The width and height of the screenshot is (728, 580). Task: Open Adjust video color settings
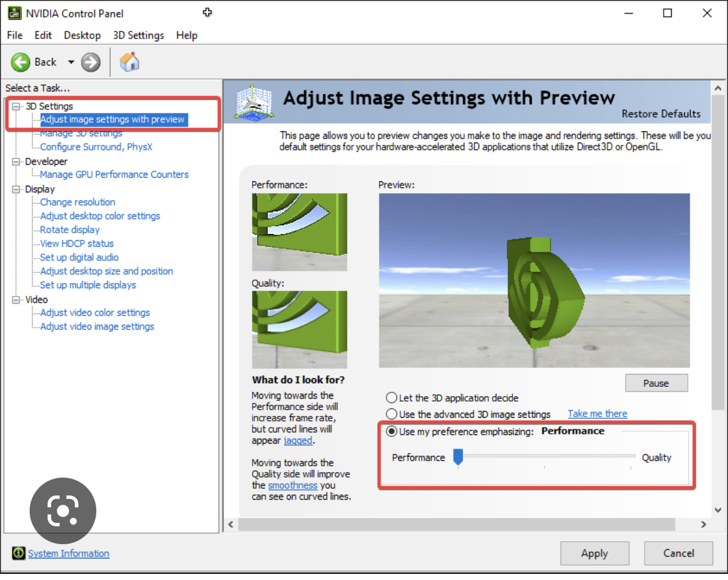[x=94, y=313]
